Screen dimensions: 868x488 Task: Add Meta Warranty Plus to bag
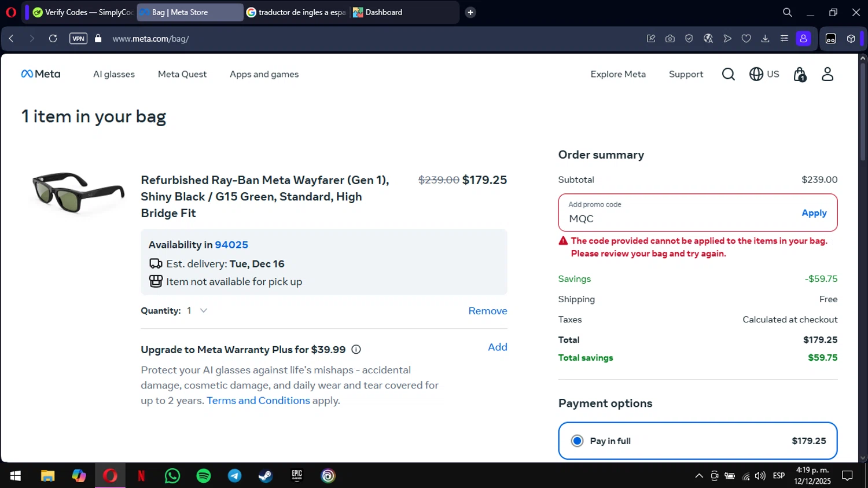point(498,347)
